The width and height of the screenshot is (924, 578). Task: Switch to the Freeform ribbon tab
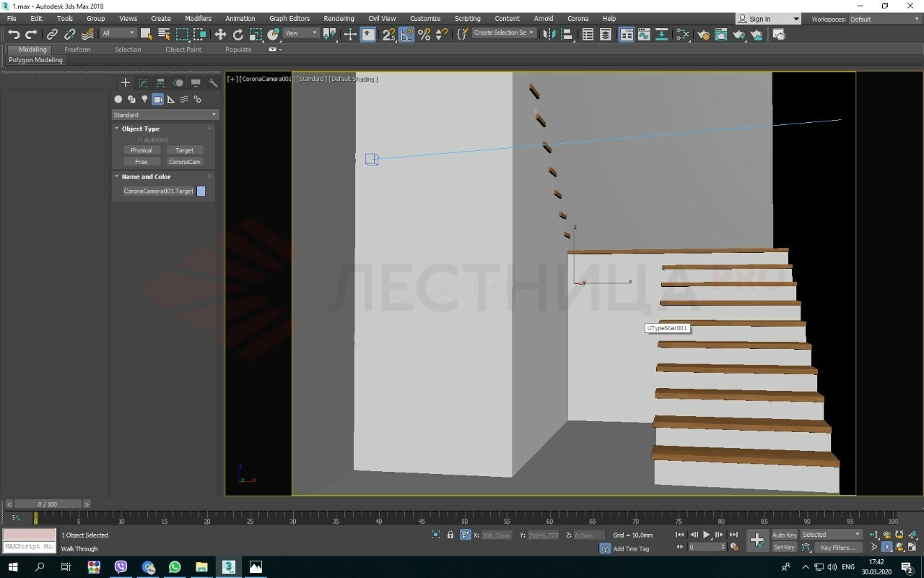[77, 50]
